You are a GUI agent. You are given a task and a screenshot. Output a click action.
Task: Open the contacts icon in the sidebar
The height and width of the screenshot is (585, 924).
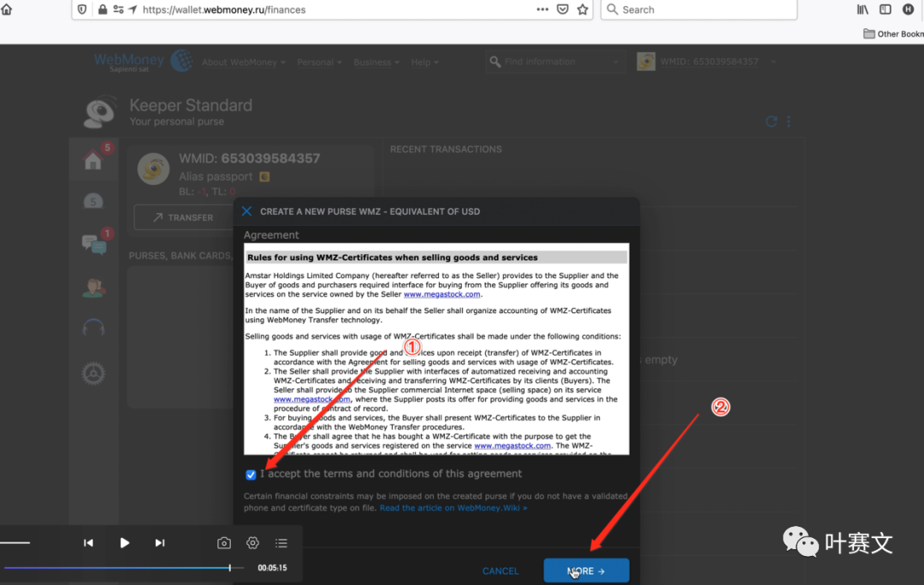93,287
